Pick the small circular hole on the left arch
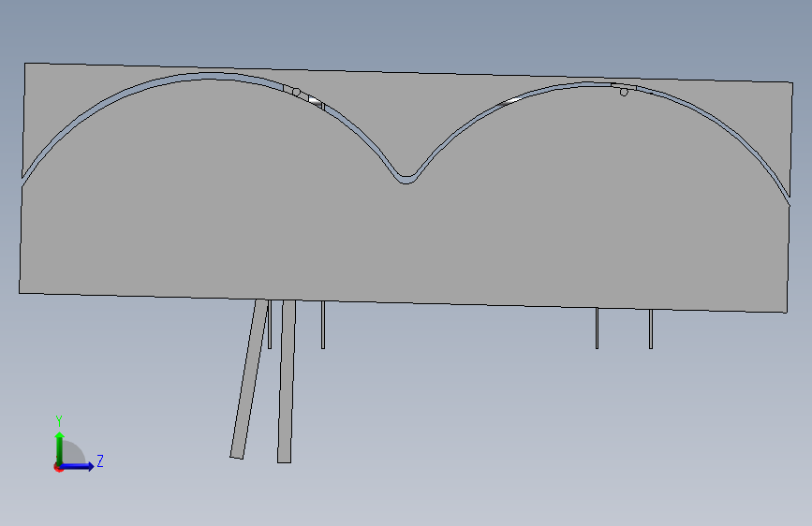The height and width of the screenshot is (526, 812). 296,92
